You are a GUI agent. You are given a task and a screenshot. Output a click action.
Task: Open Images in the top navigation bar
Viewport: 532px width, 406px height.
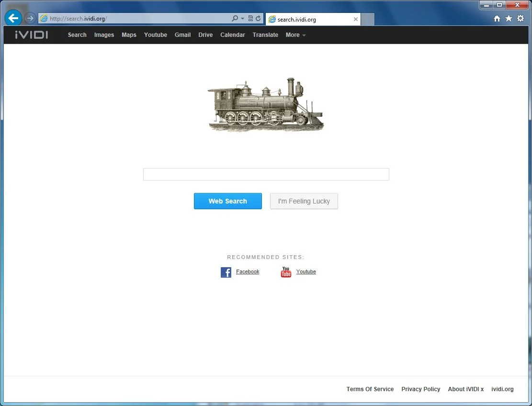[104, 35]
